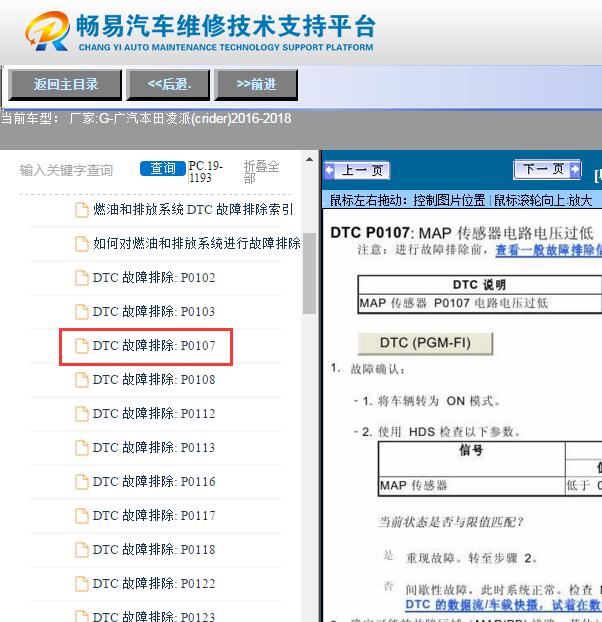Open DTC 故障排除: P0117
The image size is (602, 622).
tap(154, 516)
